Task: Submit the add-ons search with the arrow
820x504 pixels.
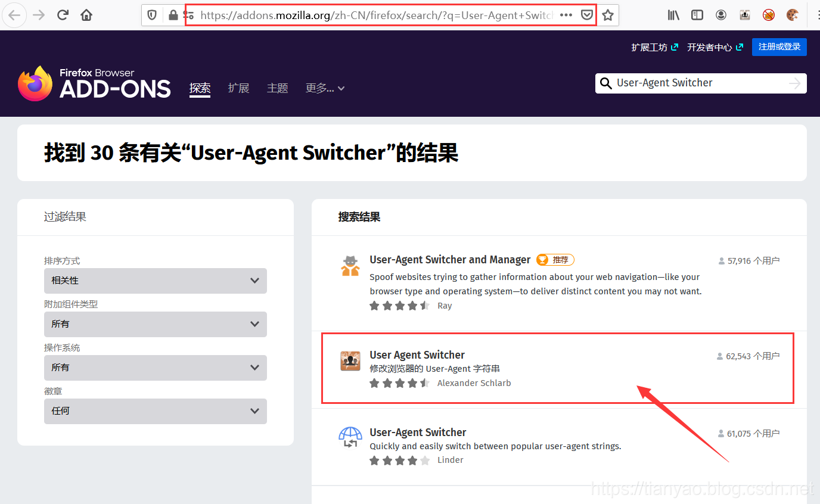Action: click(x=794, y=83)
